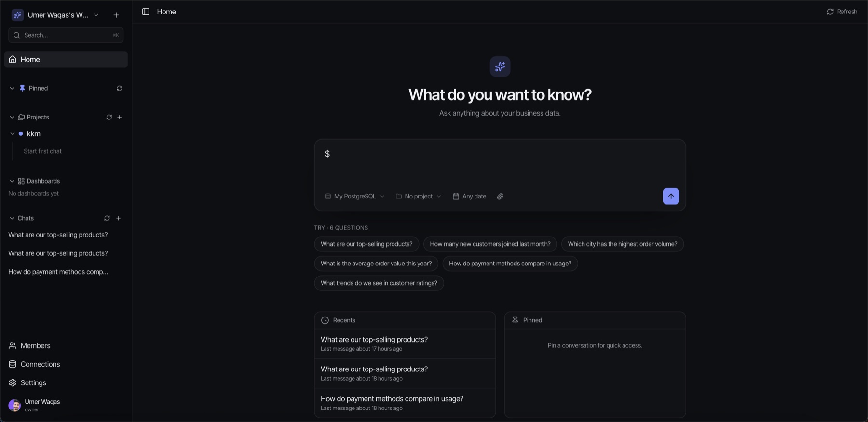Image resolution: width=868 pixels, height=422 pixels.
Task: Collapse the Pinned section chevron
Action: (12, 88)
